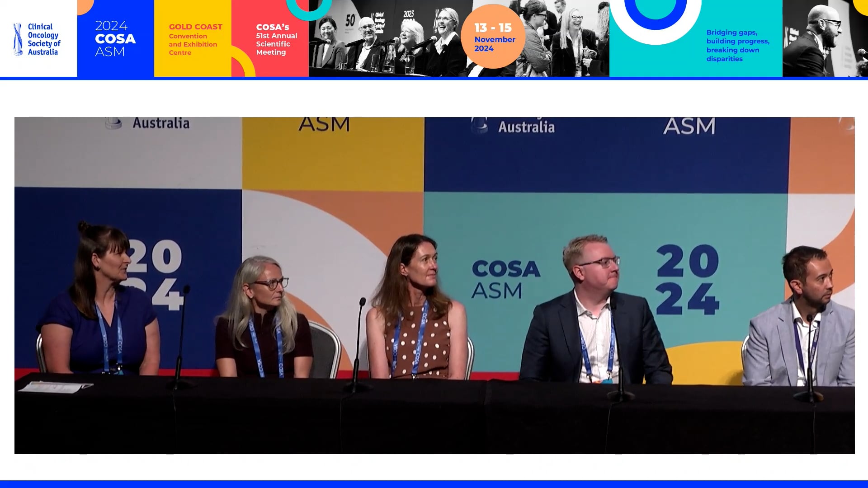Click the orange 13-15 November 2024 date badge
Image resolution: width=868 pixels, height=488 pixels.
(x=494, y=38)
